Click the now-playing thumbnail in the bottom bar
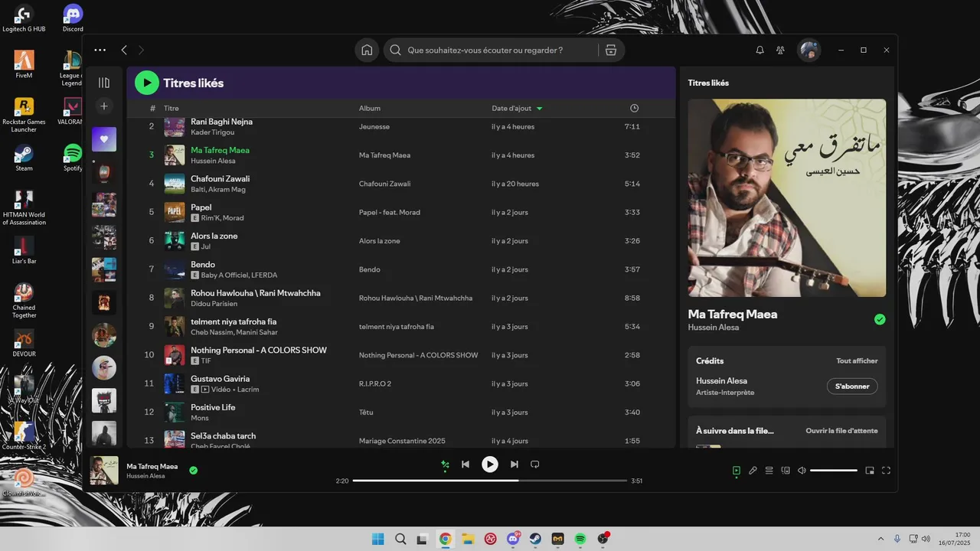Viewport: 980px width, 551px height. pos(104,471)
